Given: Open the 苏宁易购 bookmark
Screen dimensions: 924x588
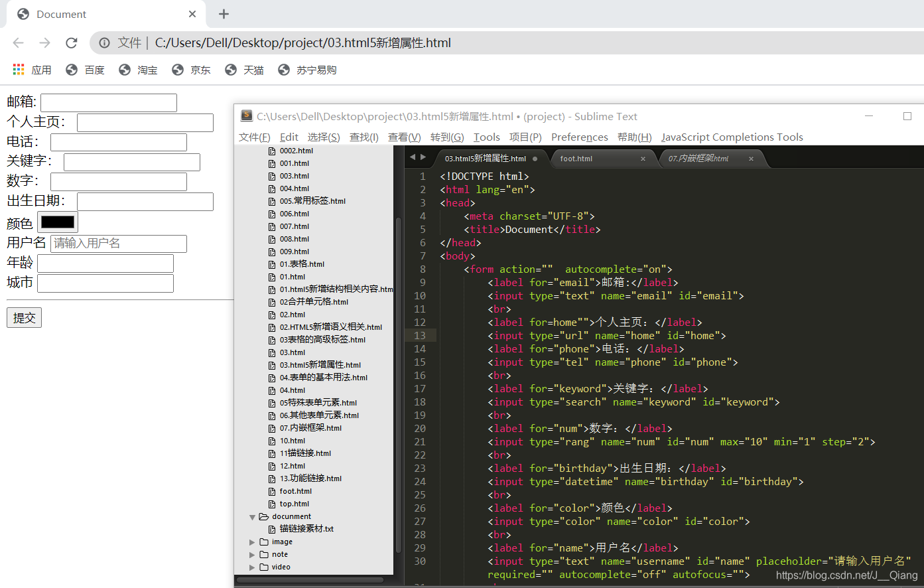Looking at the screenshot, I should [x=308, y=70].
